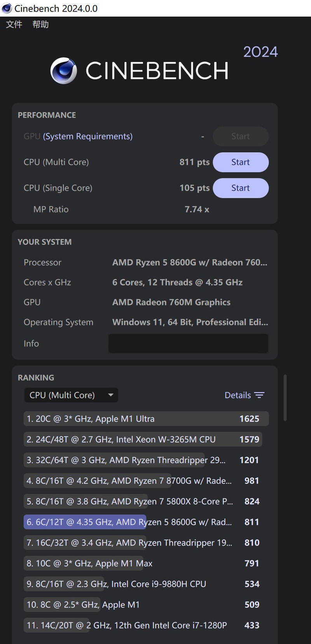Click the MP Ratio value 7.74 x
The width and height of the screenshot is (311, 644).
[197, 209]
